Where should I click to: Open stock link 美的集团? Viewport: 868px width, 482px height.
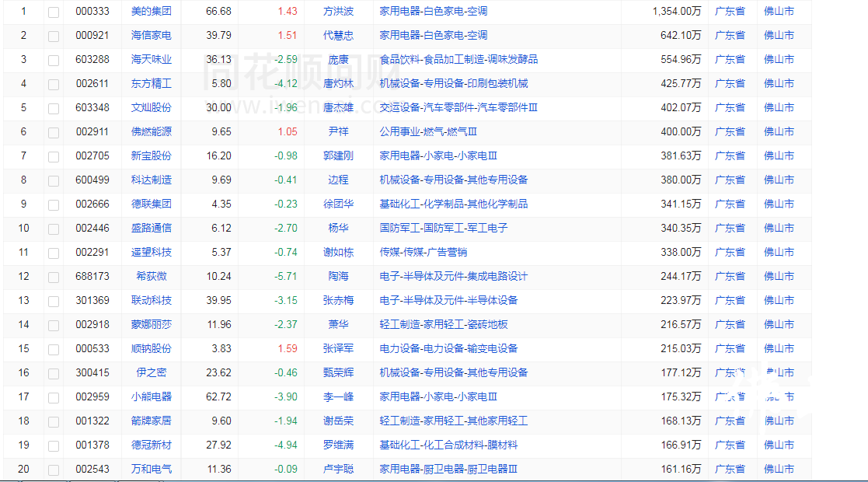[151, 11]
